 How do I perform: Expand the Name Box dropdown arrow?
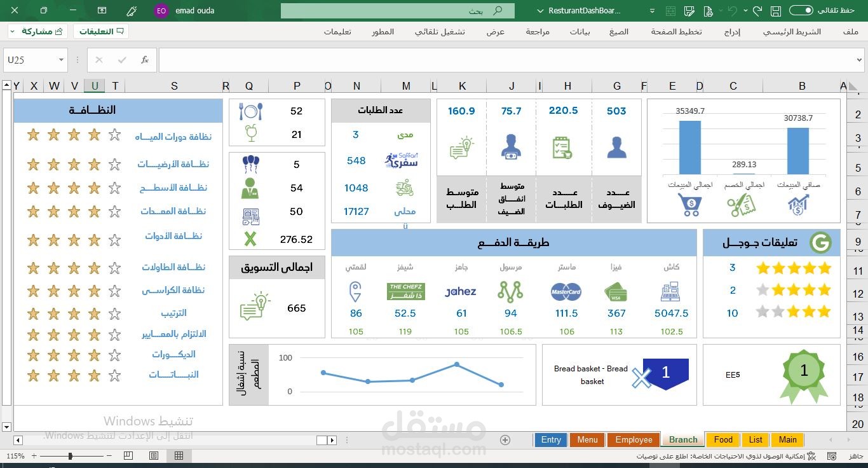pyautogui.click(x=61, y=60)
